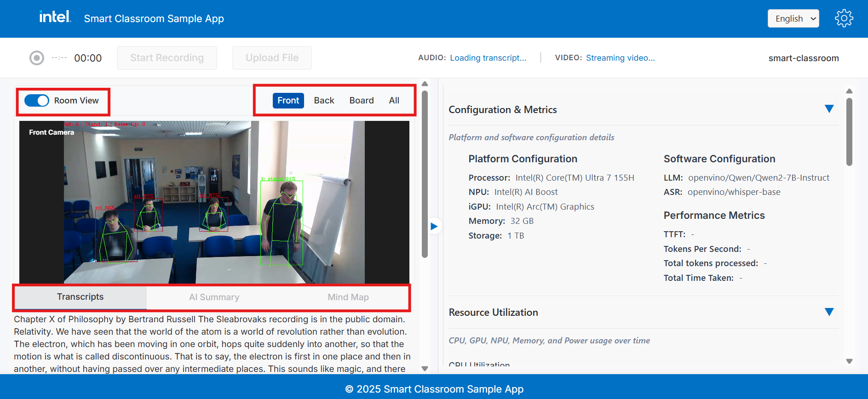Switch to the Mind Map tab
Image resolution: width=868 pixels, height=399 pixels.
348,297
